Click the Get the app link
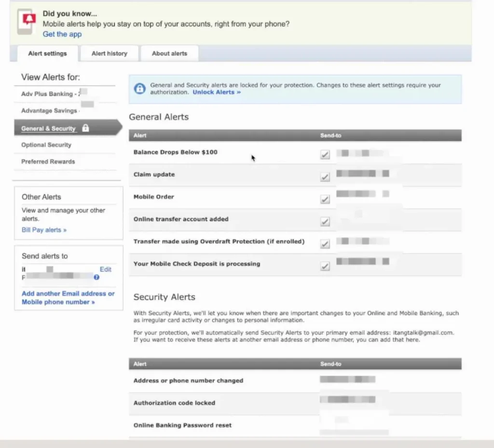 [x=62, y=34]
